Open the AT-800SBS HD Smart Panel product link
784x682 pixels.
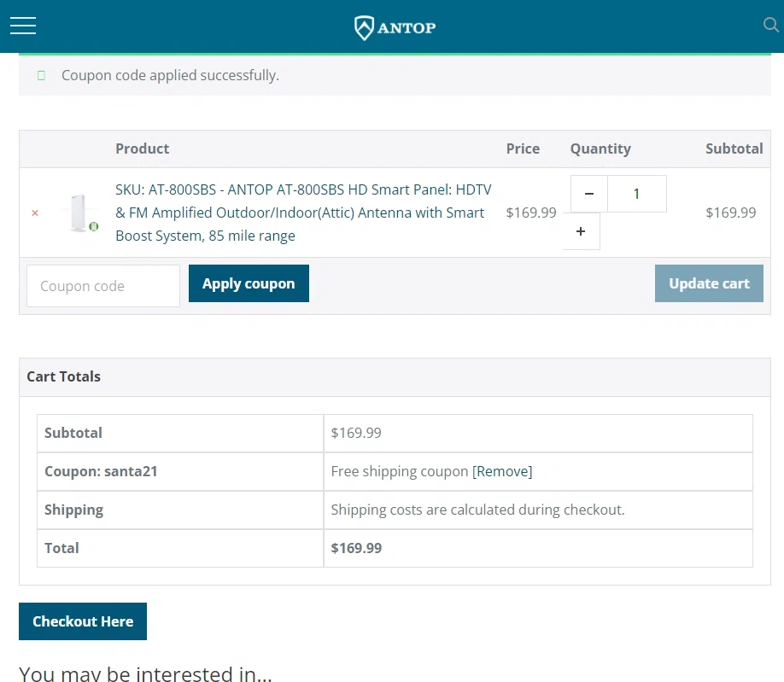click(303, 213)
